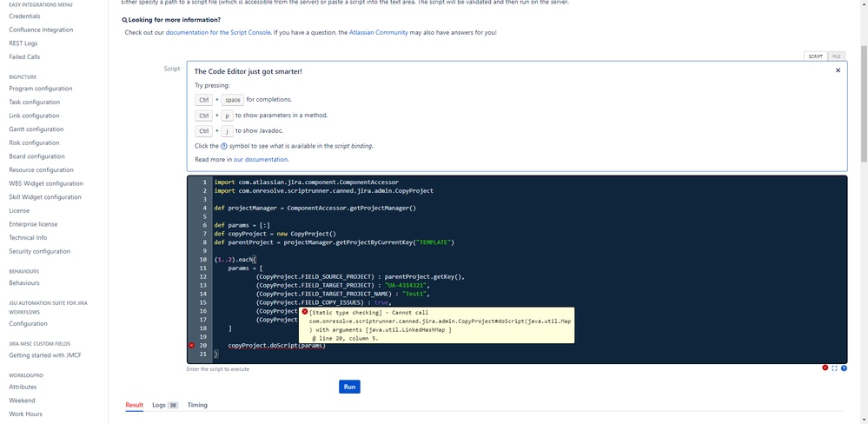The height and width of the screenshot is (424, 868).
Task: Click the page vertical scrollbar thumb
Action: [x=865, y=103]
